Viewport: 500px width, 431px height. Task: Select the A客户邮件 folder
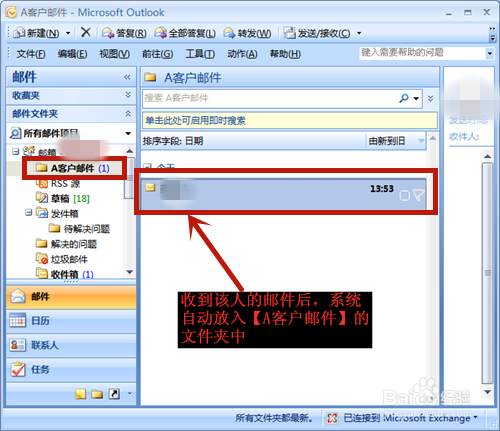pyautogui.click(x=73, y=168)
